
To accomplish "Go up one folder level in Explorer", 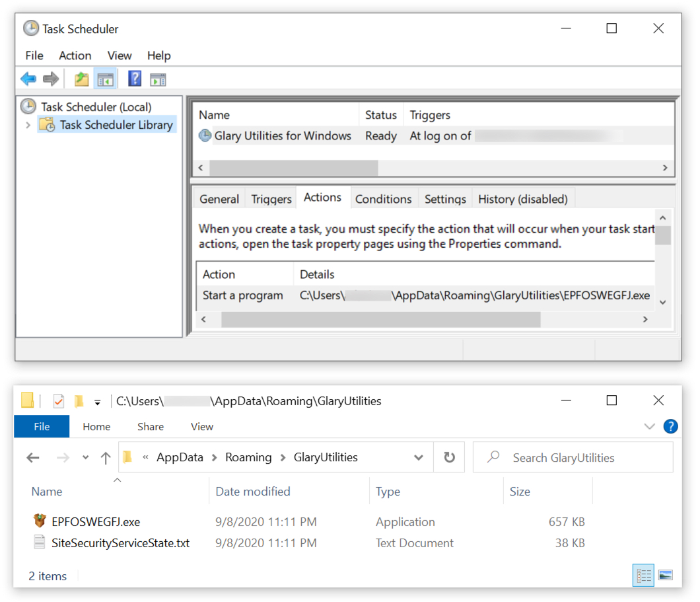I will [x=106, y=457].
